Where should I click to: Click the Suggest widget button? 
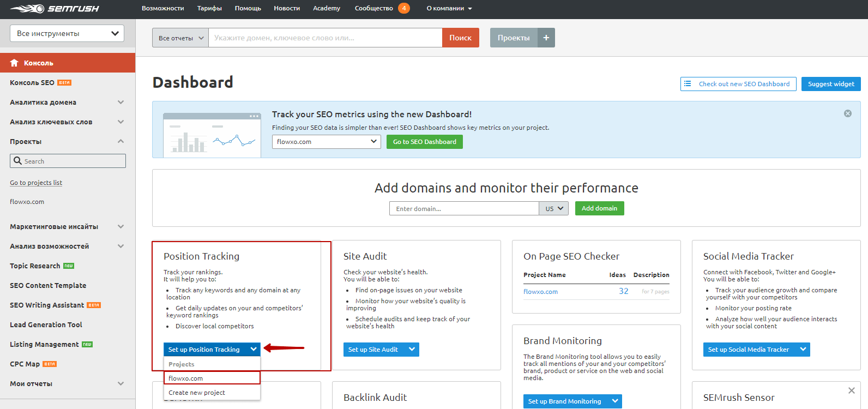[x=831, y=84]
